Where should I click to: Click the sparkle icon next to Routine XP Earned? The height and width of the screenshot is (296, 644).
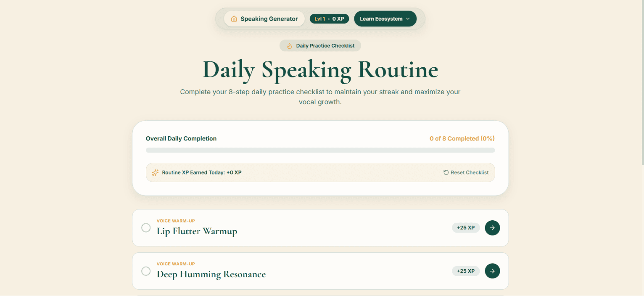pos(155,172)
